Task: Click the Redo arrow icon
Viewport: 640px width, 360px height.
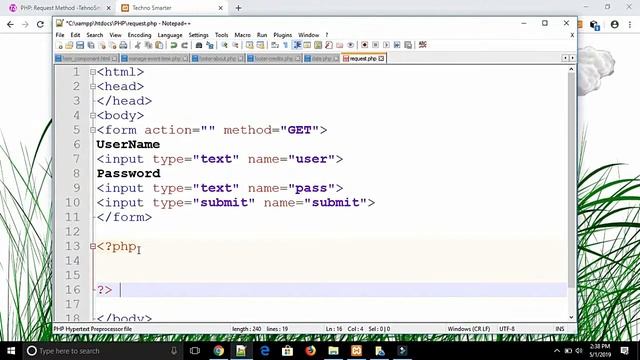Action: tap(184, 45)
